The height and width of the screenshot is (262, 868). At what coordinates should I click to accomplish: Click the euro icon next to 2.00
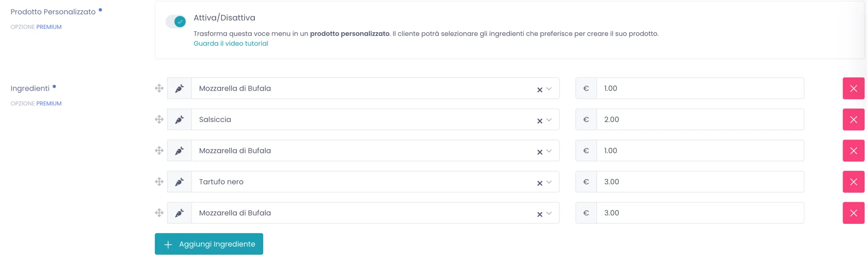click(586, 120)
